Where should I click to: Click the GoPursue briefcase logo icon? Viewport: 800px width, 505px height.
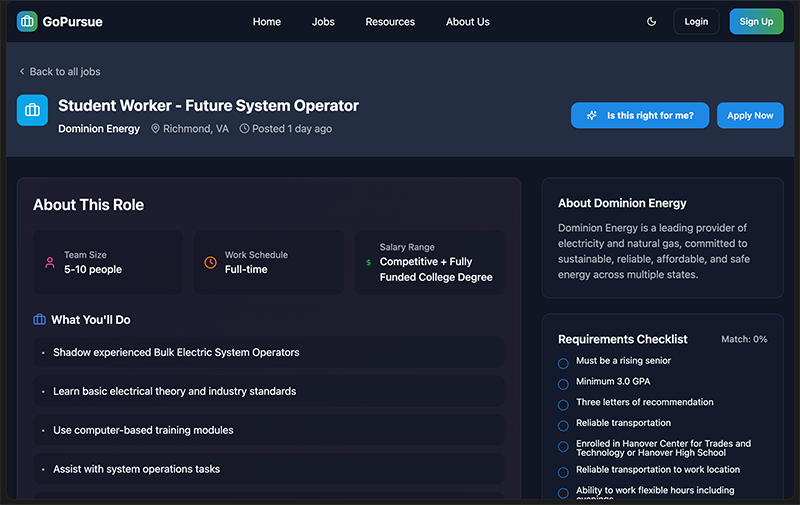point(27,21)
